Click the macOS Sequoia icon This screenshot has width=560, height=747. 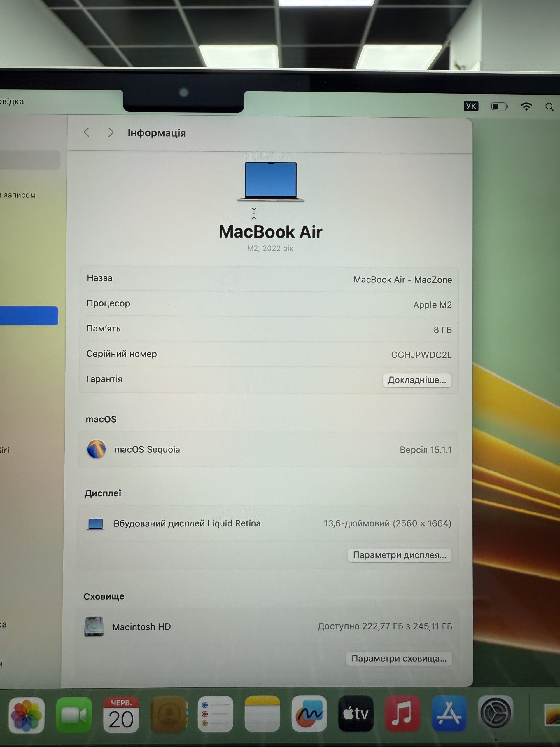pyautogui.click(x=96, y=449)
